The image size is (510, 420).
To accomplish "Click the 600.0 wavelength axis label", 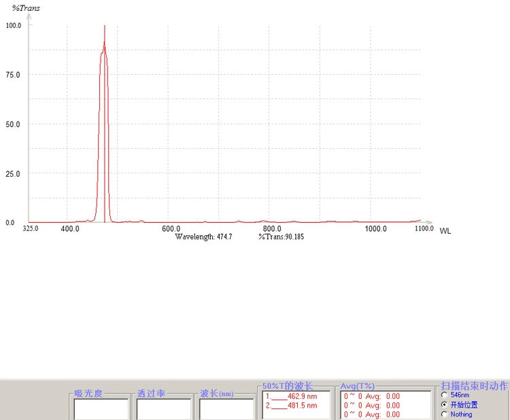I will click(x=171, y=228).
